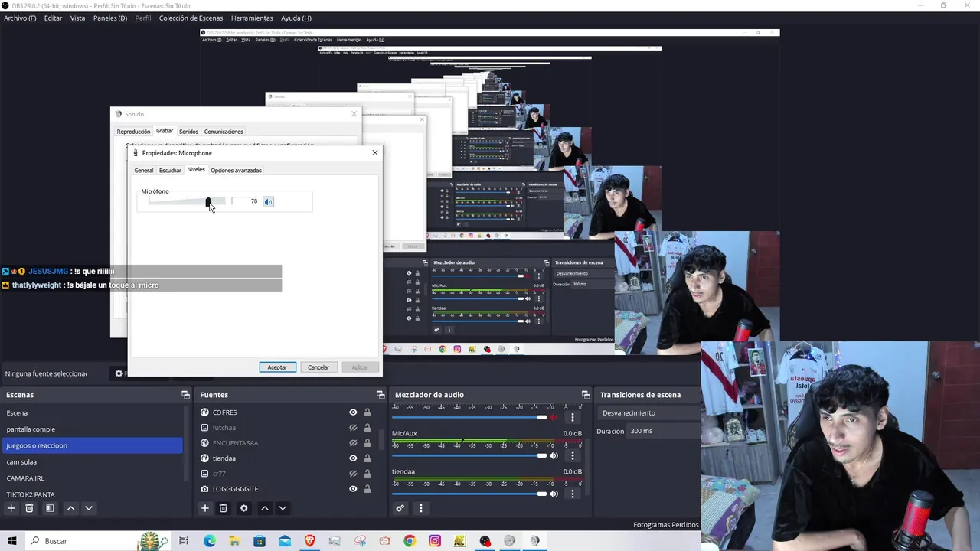
Task: Click the tiendaa volume slider in the mixer
Action: point(469,494)
